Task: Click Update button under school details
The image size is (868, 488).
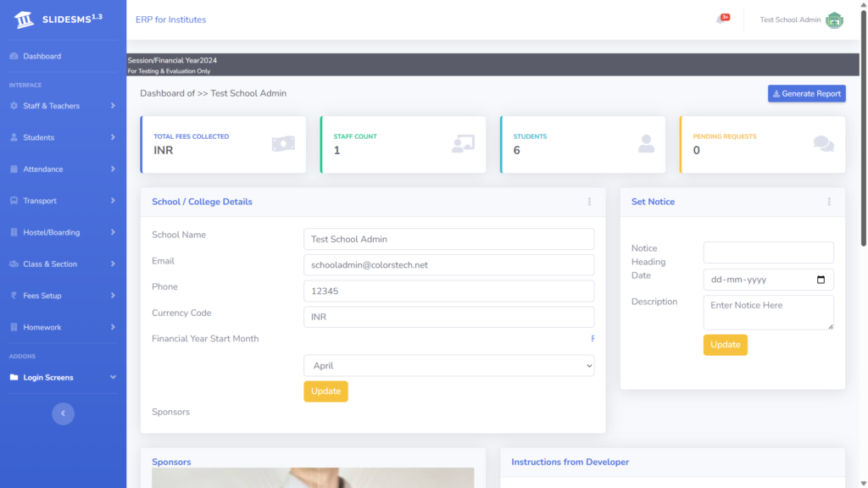Action: click(x=325, y=391)
